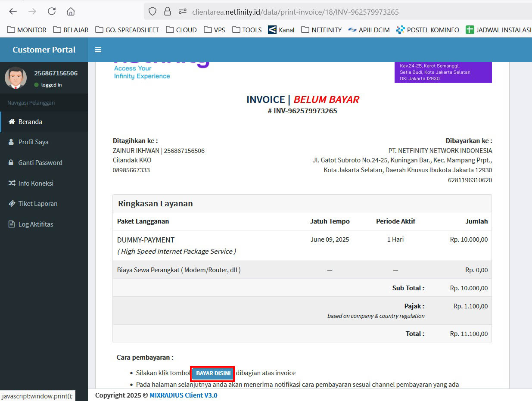Image resolution: width=532 pixels, height=401 pixels.
Task: Toggle the sidebar with the hamburger icon
Action: click(98, 50)
